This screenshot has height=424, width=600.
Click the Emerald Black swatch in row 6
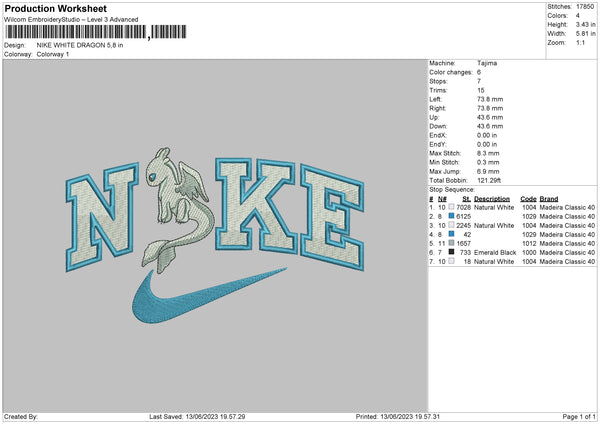pyautogui.click(x=451, y=252)
